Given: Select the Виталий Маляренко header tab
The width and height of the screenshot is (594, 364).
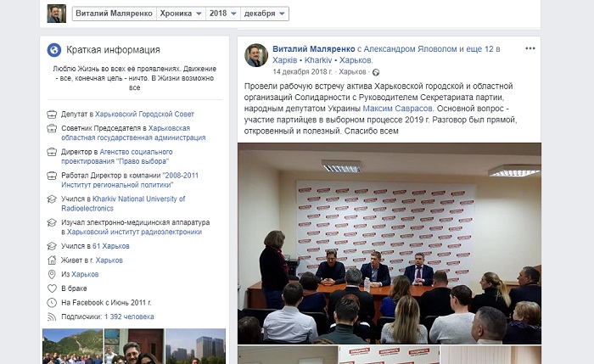Looking at the screenshot, I should point(114,14).
